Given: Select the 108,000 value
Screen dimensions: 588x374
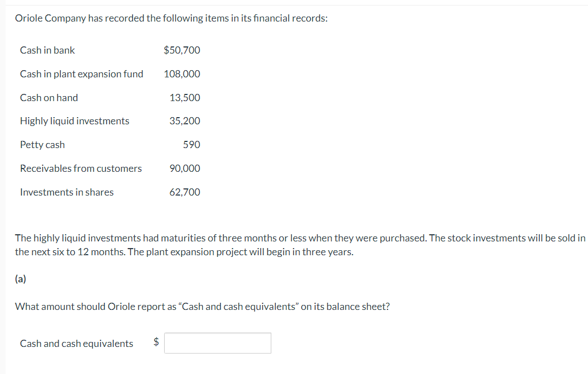Looking at the screenshot, I should tap(182, 73).
